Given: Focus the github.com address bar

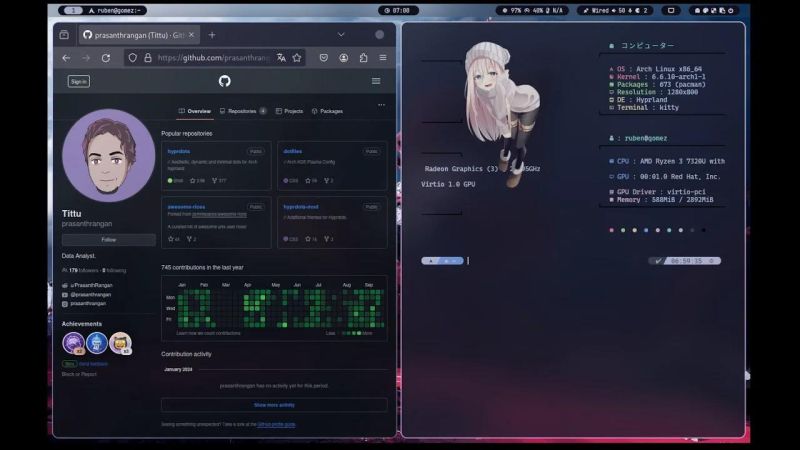Looking at the screenshot, I should point(213,58).
